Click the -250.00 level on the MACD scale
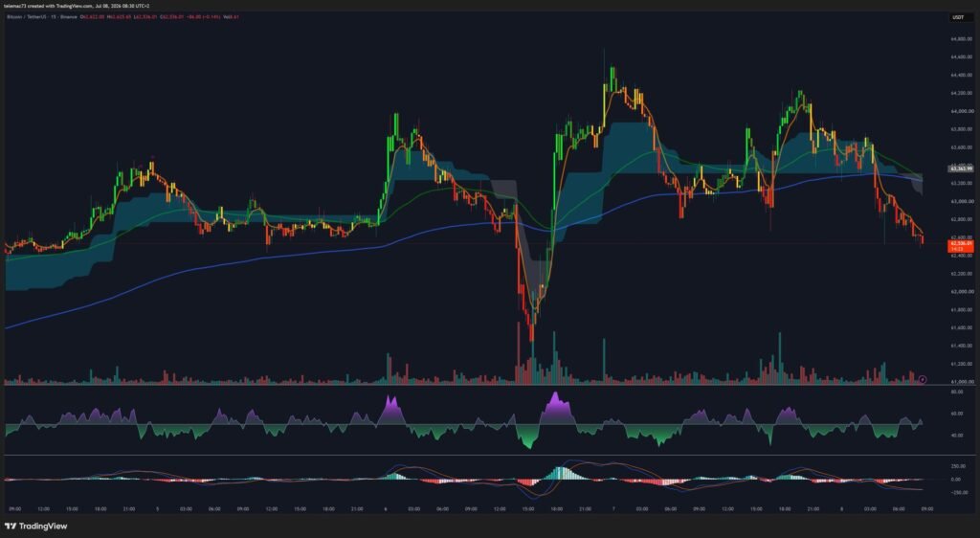Screen dimensions: 980x538 959,492
